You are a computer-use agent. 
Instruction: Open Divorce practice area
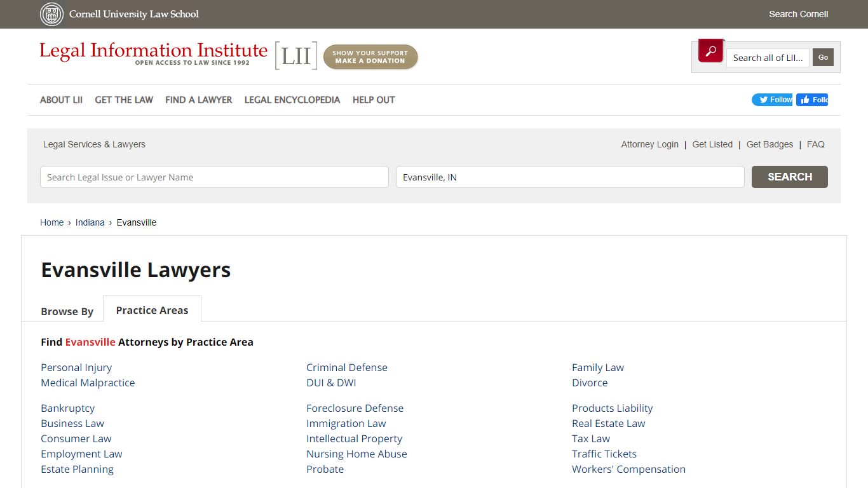(590, 383)
